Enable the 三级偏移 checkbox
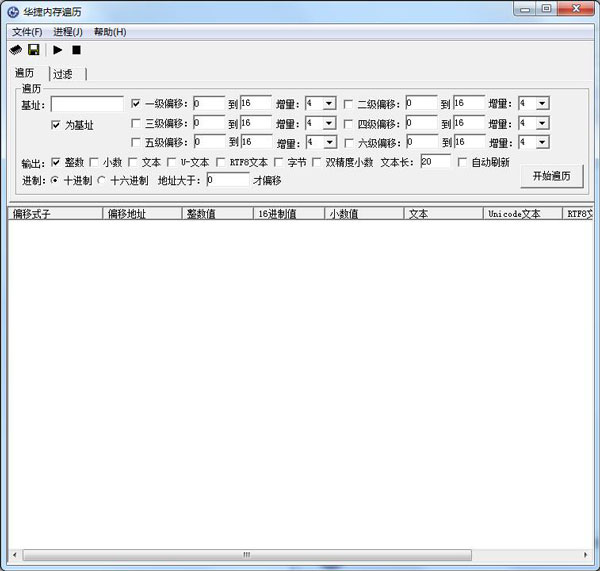600x571 pixels. point(135,123)
